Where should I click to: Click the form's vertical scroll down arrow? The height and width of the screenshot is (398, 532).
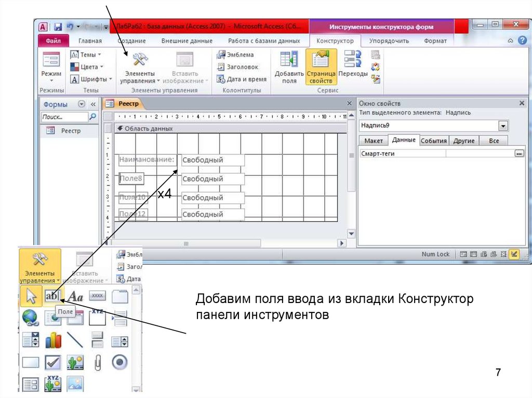pos(351,234)
